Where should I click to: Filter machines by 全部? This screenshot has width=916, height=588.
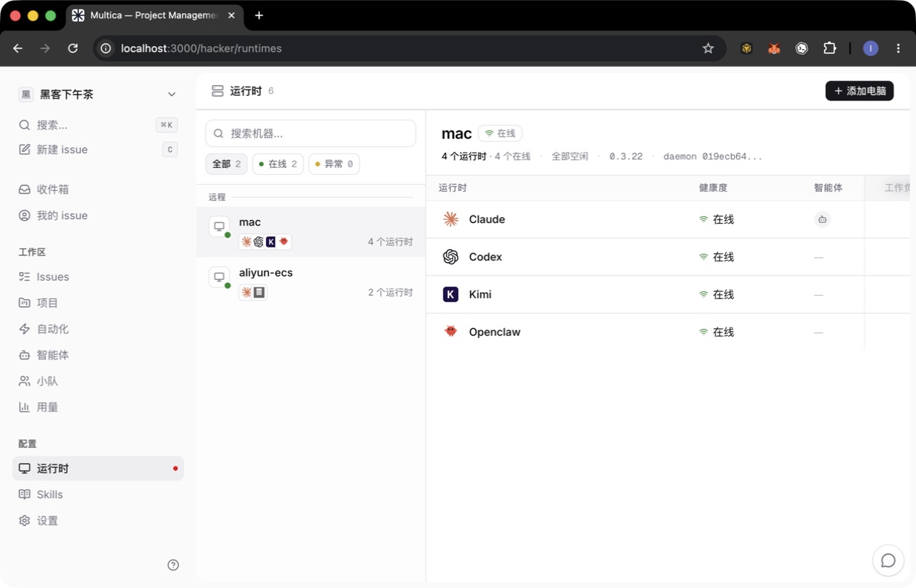pyautogui.click(x=226, y=163)
